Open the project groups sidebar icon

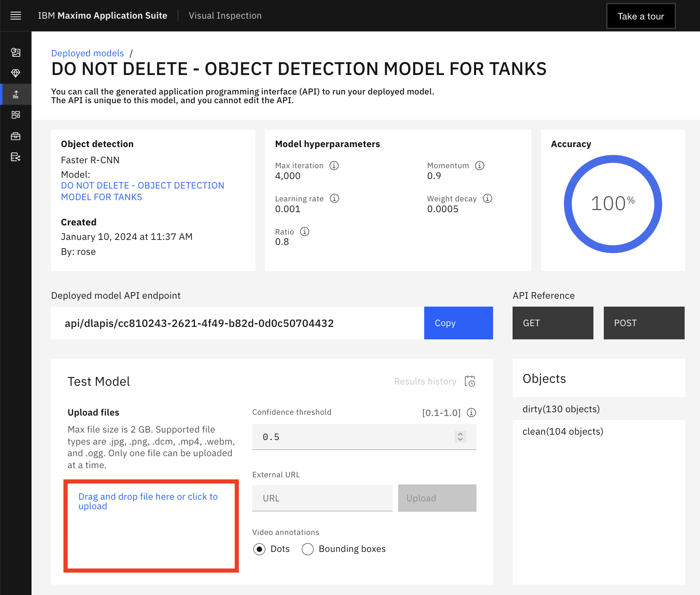pos(16,157)
